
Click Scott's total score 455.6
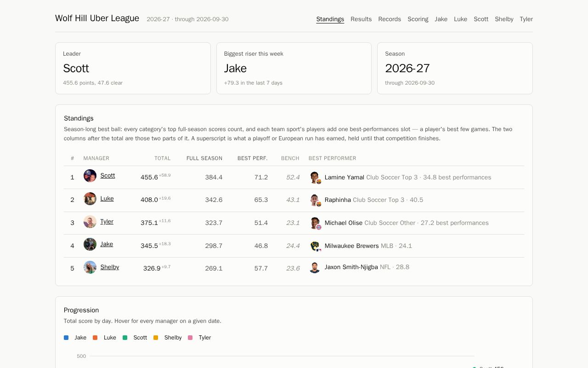149,177
